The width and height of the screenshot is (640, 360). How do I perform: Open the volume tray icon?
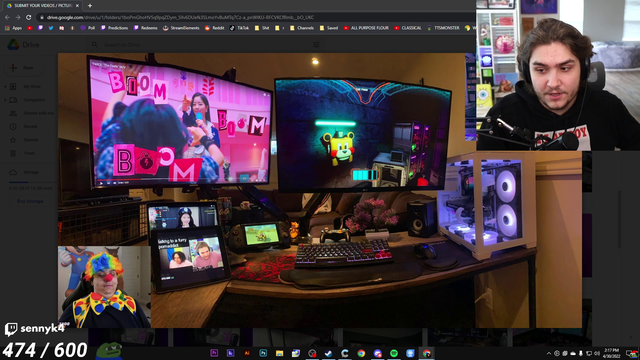coord(597,353)
